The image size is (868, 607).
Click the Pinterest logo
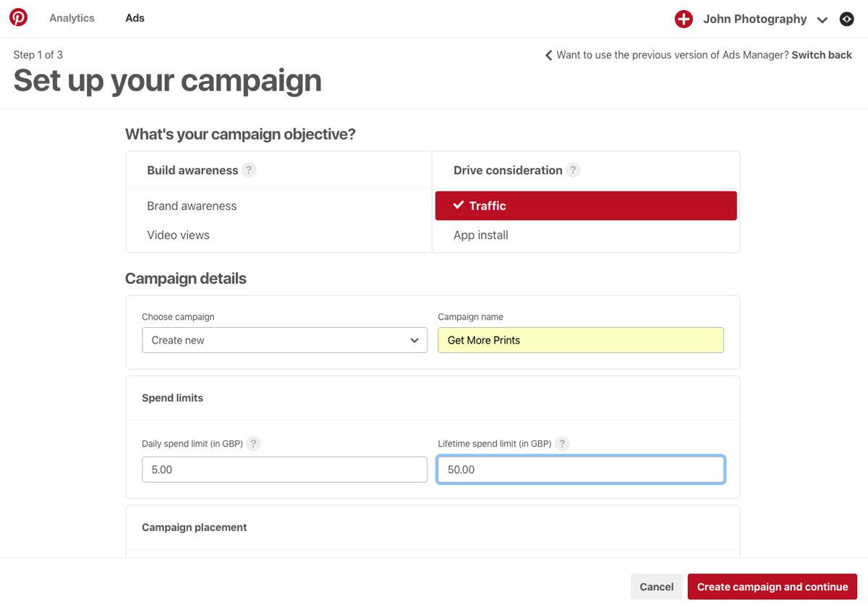click(x=18, y=17)
